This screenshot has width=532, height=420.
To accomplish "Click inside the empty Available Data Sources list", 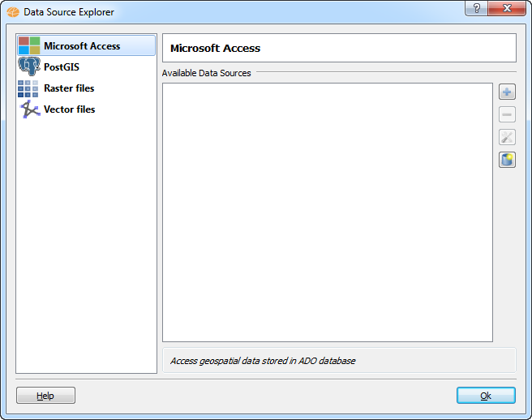I will point(328,212).
